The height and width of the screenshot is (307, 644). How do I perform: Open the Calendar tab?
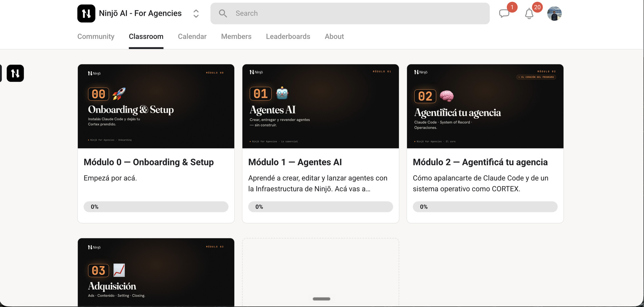(x=192, y=36)
